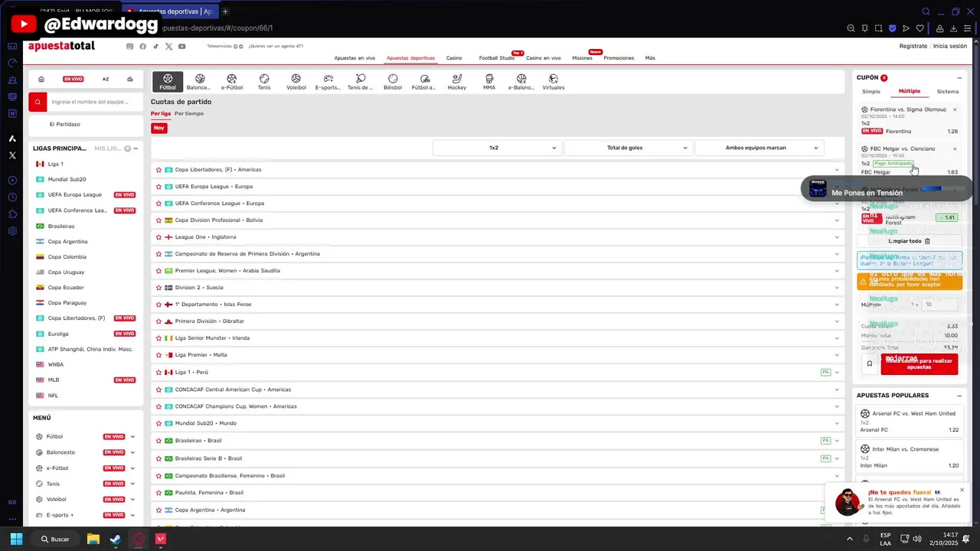This screenshot has width=980, height=551.
Task: Select the Baloncesto sport icon
Action: click(199, 82)
